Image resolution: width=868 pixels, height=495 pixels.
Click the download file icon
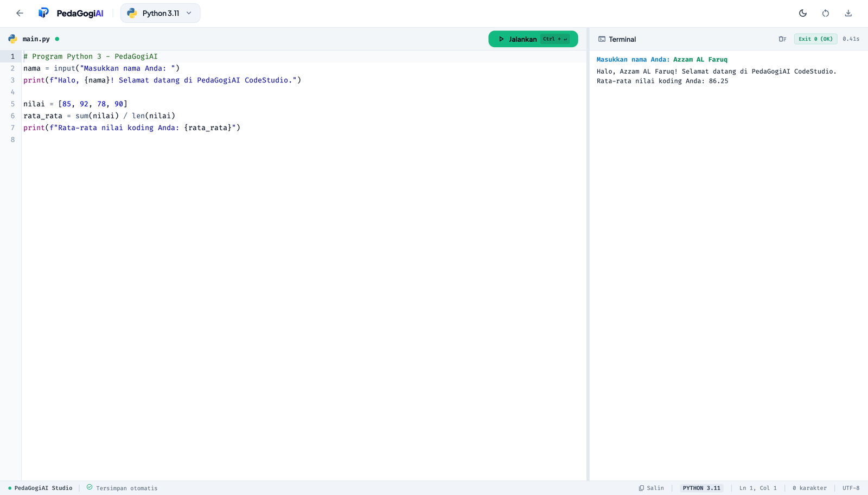848,13
